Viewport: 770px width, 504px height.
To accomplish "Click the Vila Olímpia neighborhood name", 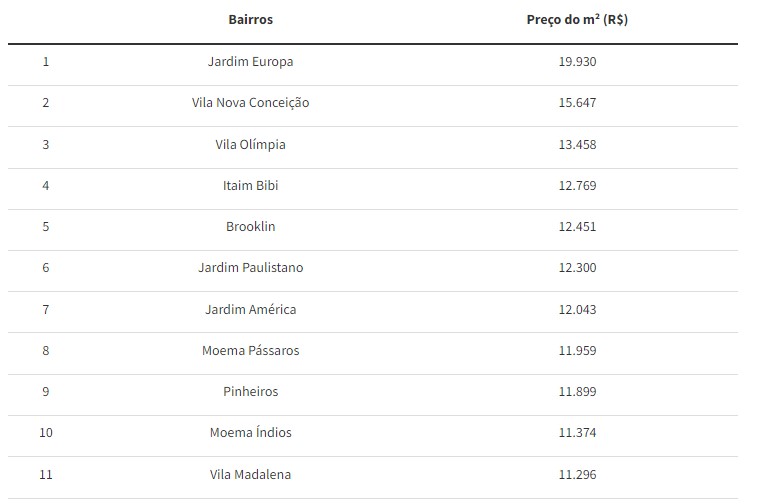I will click(x=250, y=144).
